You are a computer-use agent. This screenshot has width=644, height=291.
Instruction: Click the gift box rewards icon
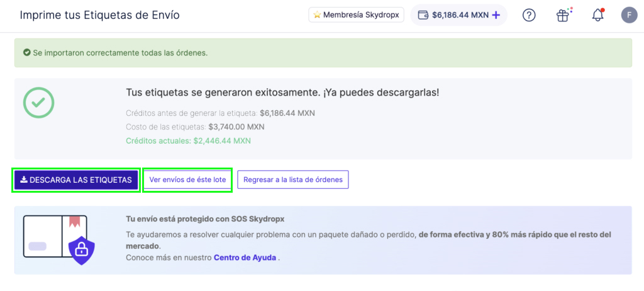tap(563, 15)
